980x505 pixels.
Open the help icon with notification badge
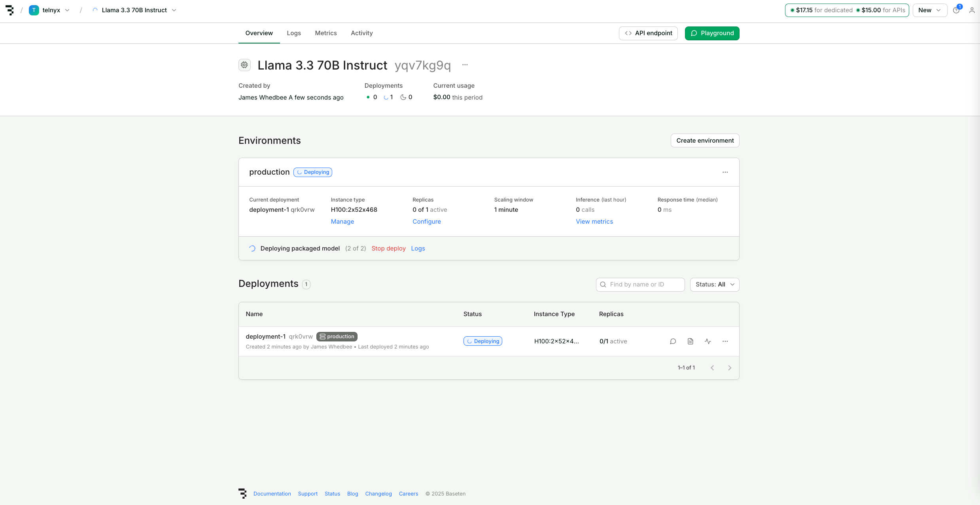point(957,10)
